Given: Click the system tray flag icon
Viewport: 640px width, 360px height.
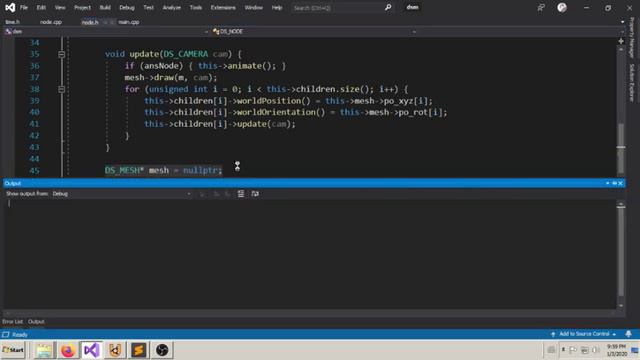Looking at the screenshot, I should 573,350.
